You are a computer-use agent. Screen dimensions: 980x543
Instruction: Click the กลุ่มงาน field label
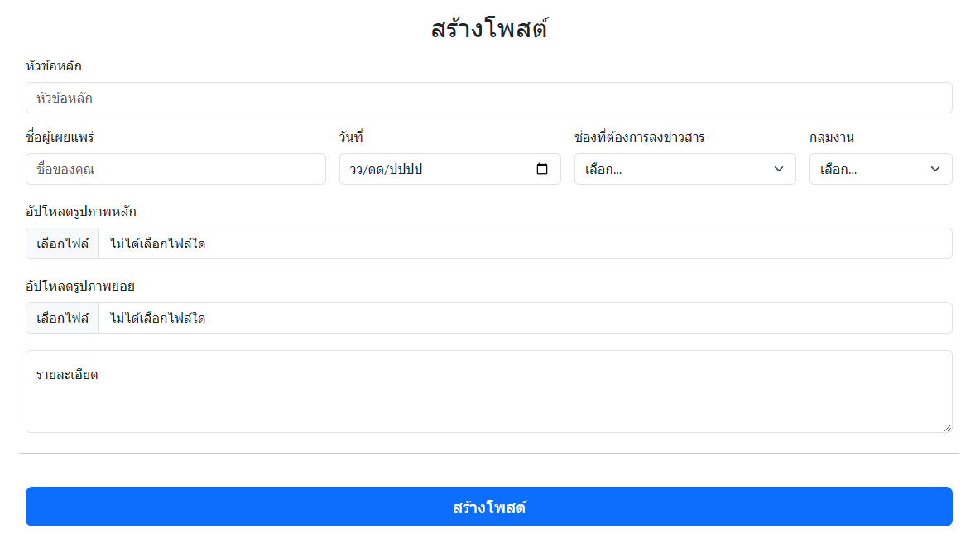pos(832,137)
